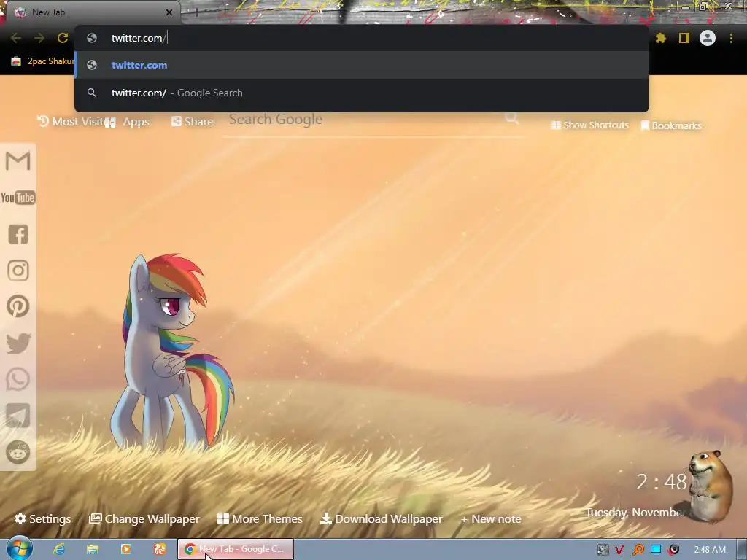Close the New Tab tab
Image resolution: width=747 pixels, height=560 pixels.
pos(169,12)
